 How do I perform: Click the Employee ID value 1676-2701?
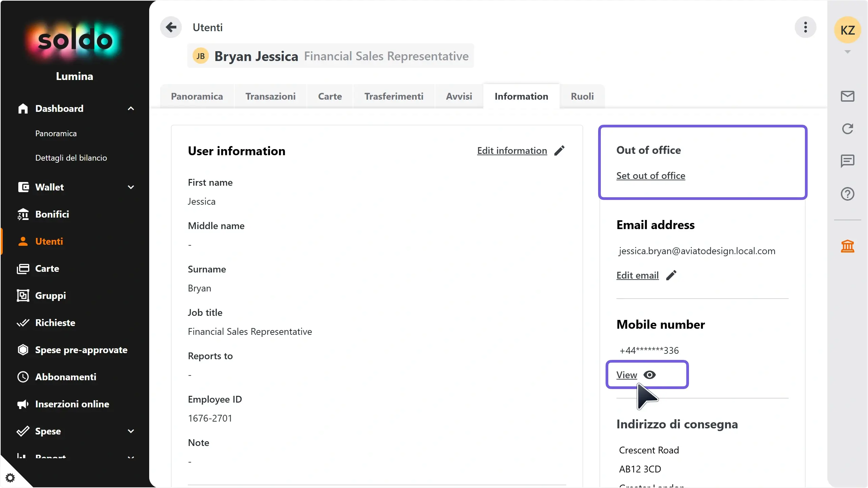[210, 418]
